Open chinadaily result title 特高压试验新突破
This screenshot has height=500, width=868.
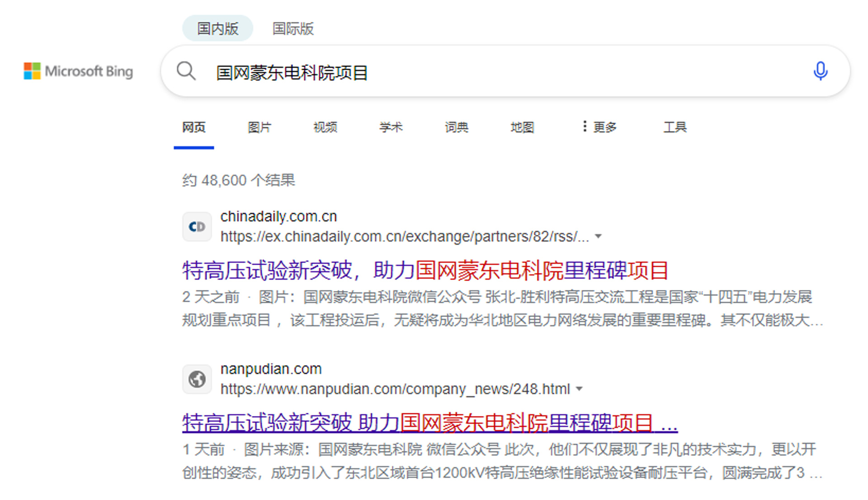[x=425, y=271]
